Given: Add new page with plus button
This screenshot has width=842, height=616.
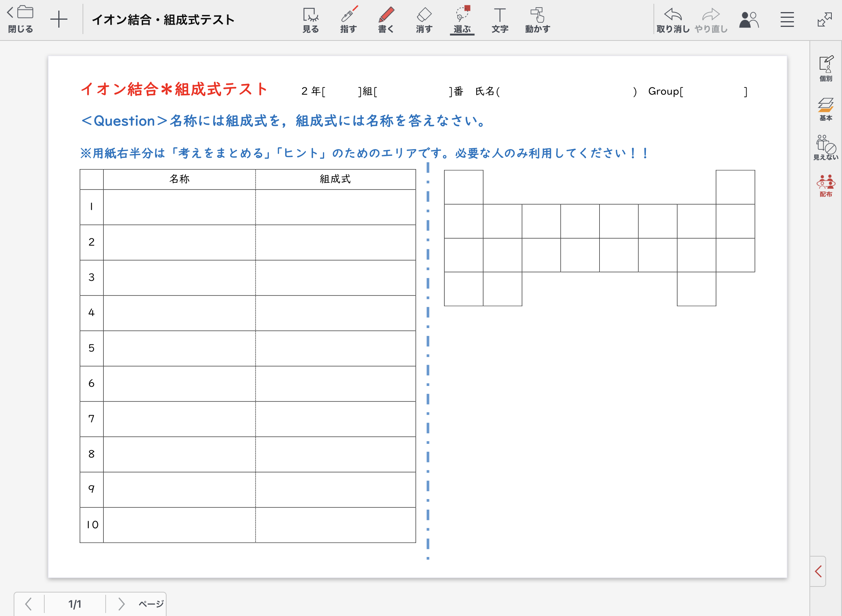Looking at the screenshot, I should coord(59,19).
